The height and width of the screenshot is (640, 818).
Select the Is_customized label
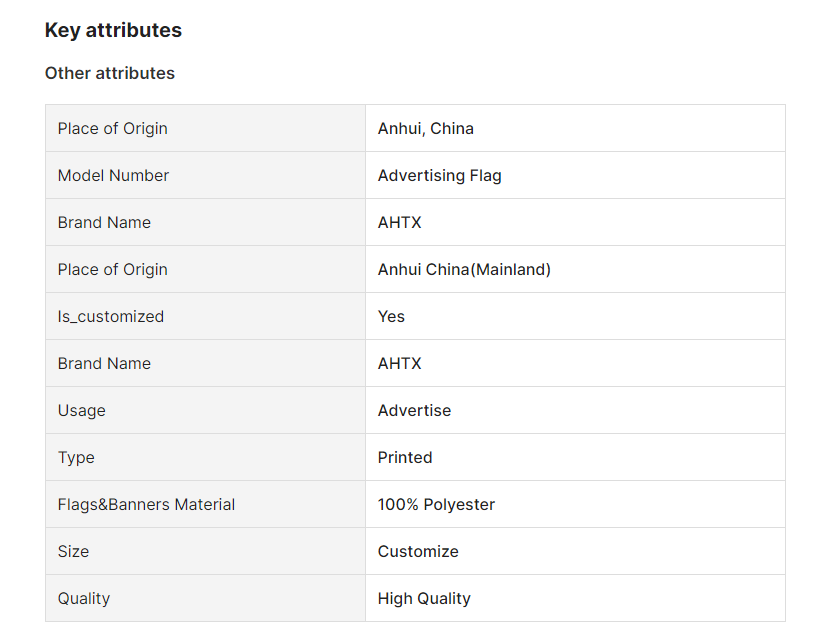click(111, 316)
